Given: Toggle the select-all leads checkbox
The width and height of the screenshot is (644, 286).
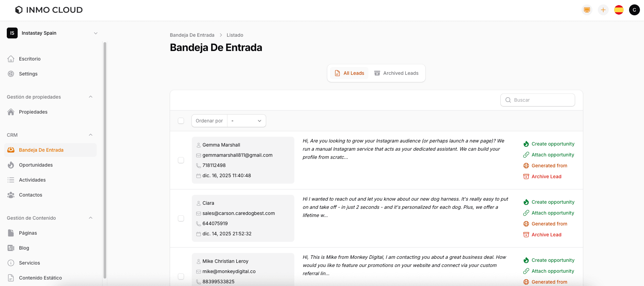Looking at the screenshot, I should pyautogui.click(x=181, y=121).
